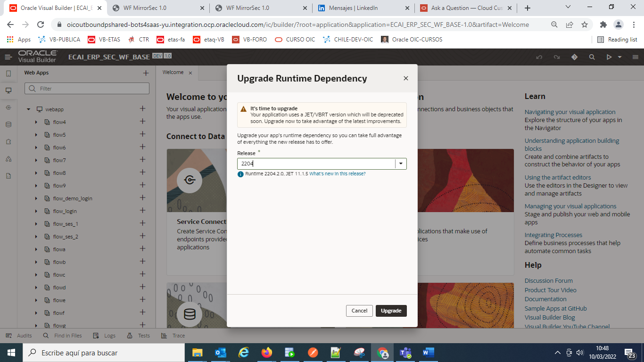Image resolution: width=644 pixels, height=362 pixels.
Task: Open the Visual Builder hamburger menu
Action: point(8,57)
